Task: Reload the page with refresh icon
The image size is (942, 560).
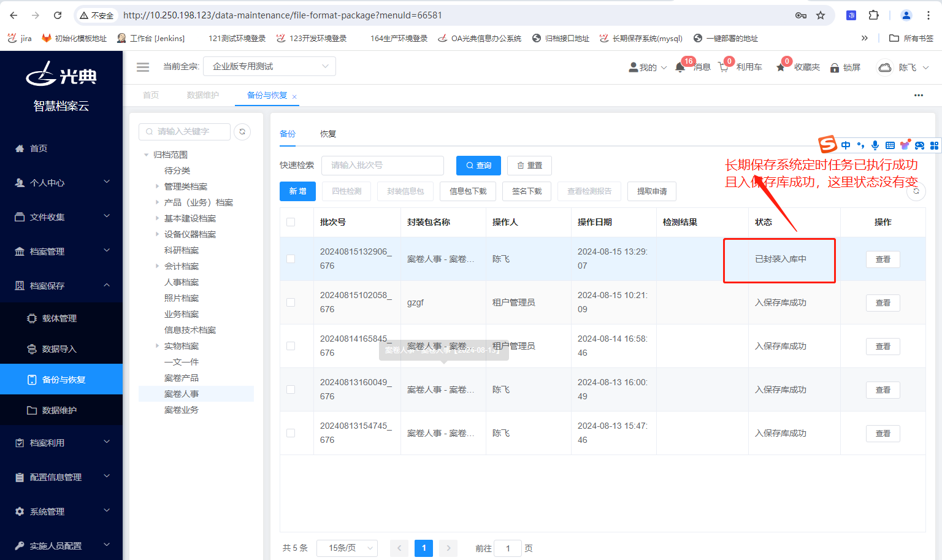Action: 58,15
